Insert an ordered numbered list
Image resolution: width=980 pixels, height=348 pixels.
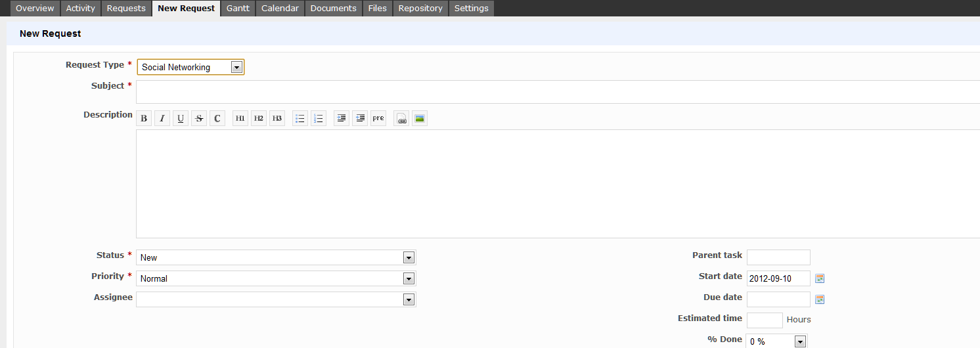pyautogui.click(x=319, y=118)
